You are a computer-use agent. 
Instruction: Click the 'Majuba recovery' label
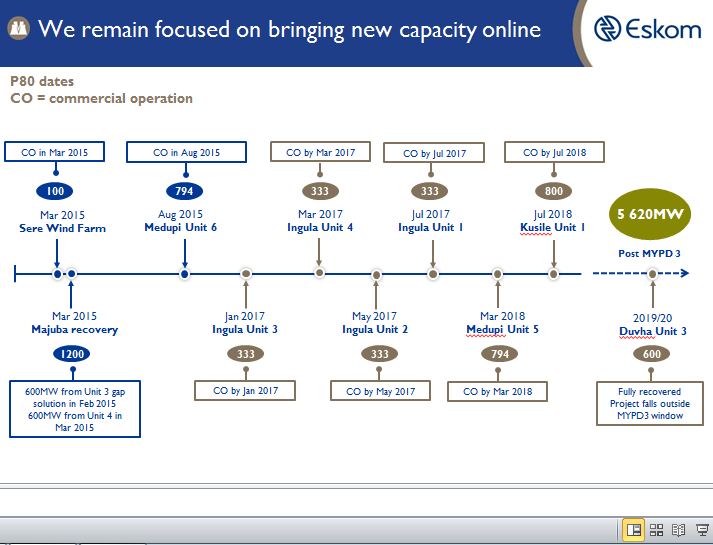[x=75, y=330]
